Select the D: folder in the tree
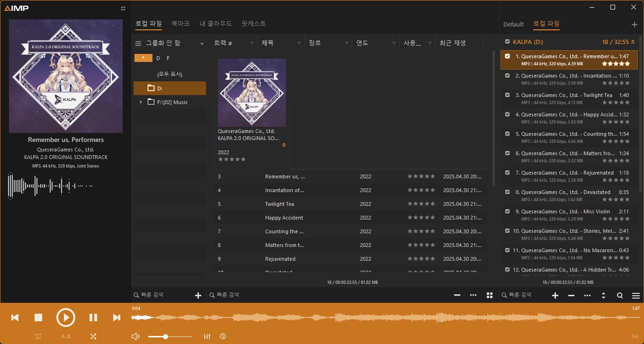The height and width of the screenshot is (344, 644). 170,88
